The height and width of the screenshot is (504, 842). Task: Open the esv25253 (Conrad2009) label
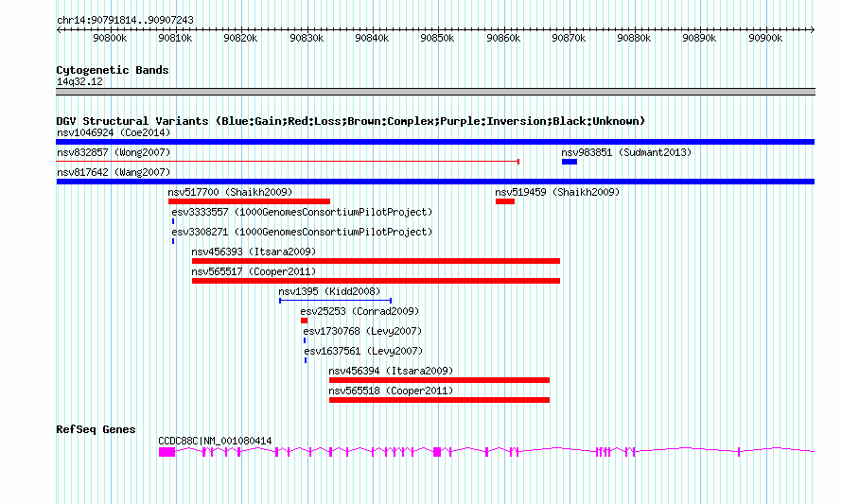[x=360, y=311]
